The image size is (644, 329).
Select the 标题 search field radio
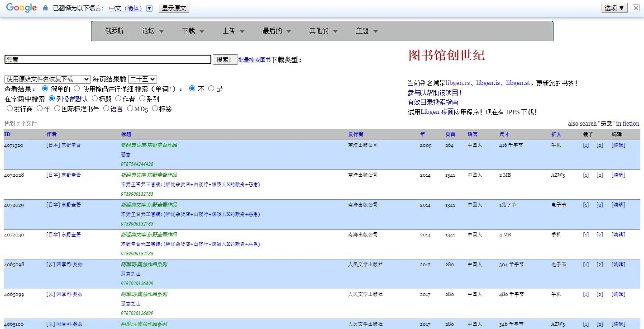(95, 98)
